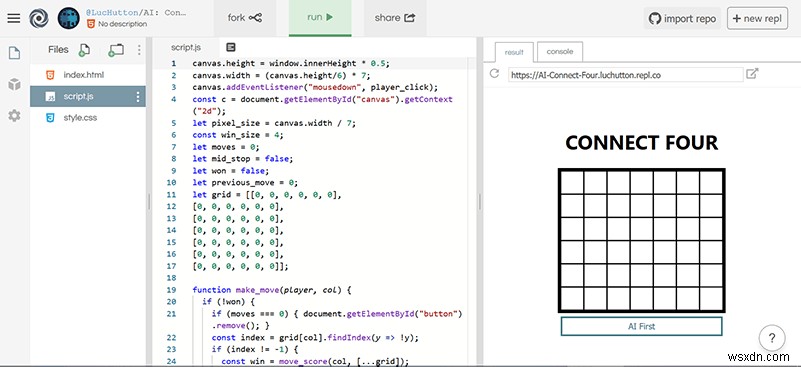Click code line "let won = false;"
The height and width of the screenshot is (367, 801).
231,171
